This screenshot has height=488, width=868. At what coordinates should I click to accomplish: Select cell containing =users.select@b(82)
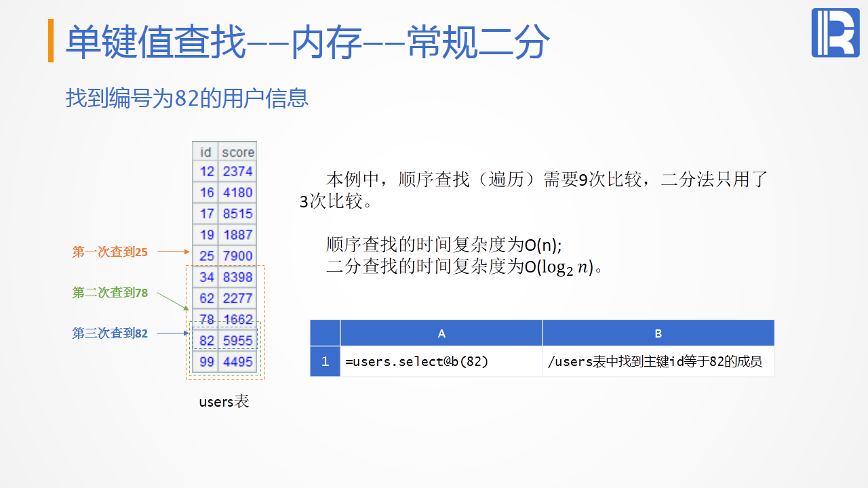pyautogui.click(x=441, y=361)
